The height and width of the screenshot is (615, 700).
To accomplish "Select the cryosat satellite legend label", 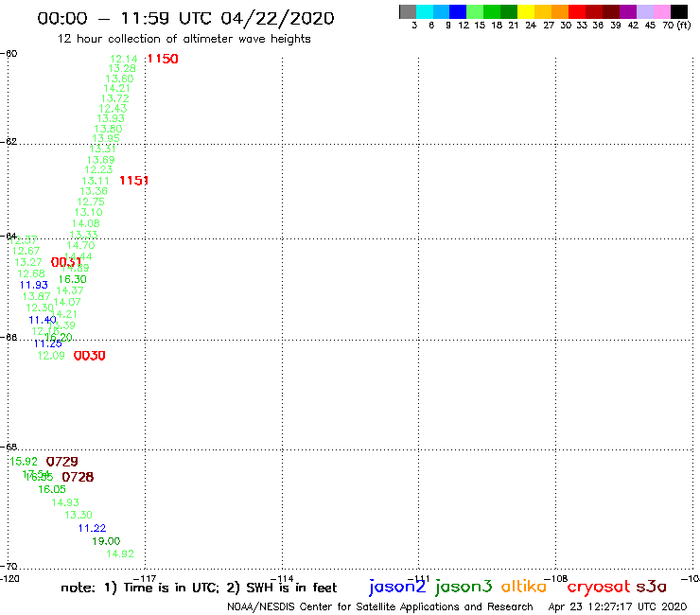I will click(x=599, y=588).
